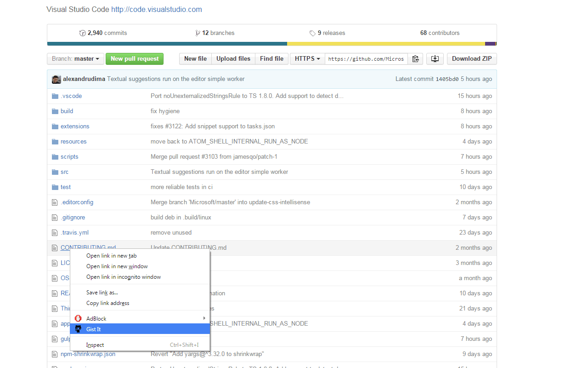Click the extensions folder icon
Screen dimensions: 588x368
55,126
